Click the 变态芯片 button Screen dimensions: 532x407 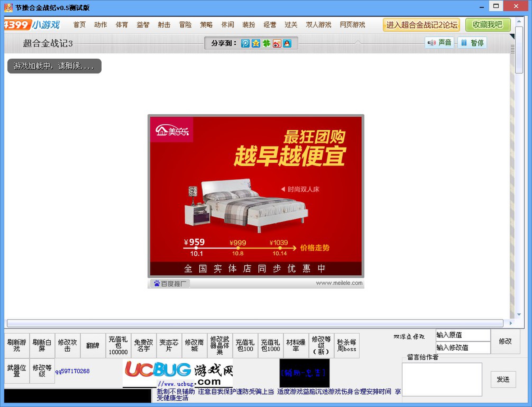tap(169, 345)
